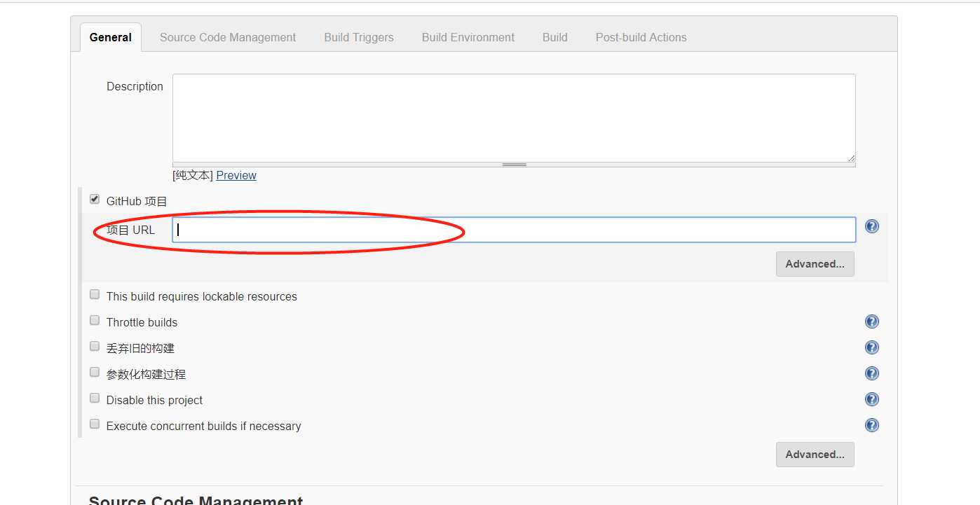This screenshot has height=505, width=980.
Task: Uncheck the GitHub 项目 checkbox
Action: (x=95, y=200)
